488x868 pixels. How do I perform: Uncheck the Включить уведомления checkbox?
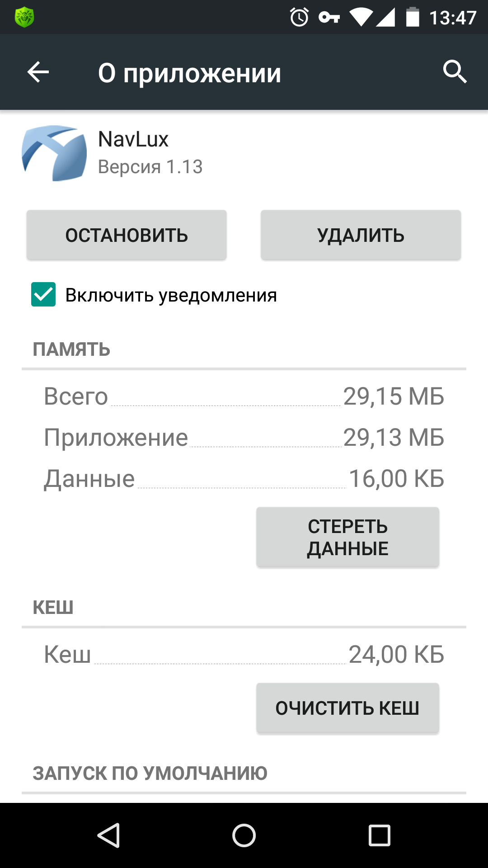pyautogui.click(x=43, y=295)
